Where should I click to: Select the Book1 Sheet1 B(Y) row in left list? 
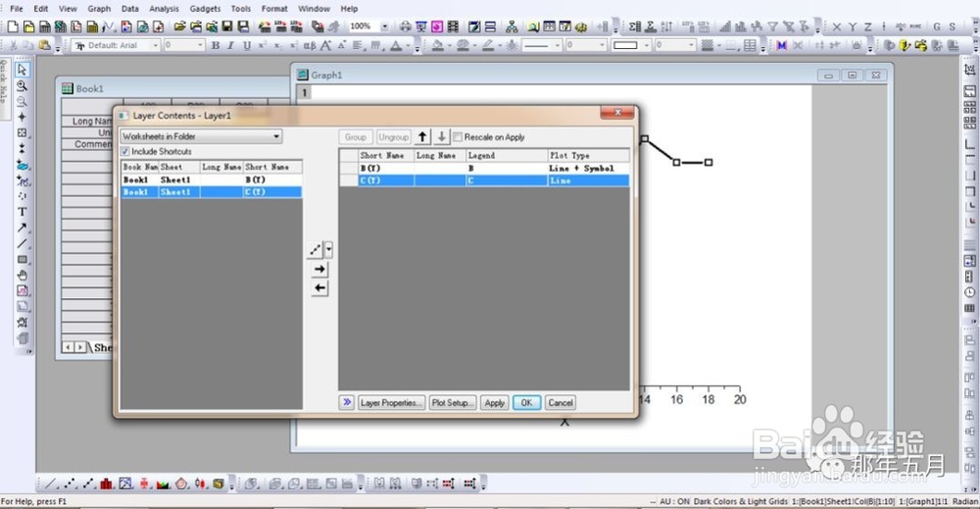(x=212, y=179)
